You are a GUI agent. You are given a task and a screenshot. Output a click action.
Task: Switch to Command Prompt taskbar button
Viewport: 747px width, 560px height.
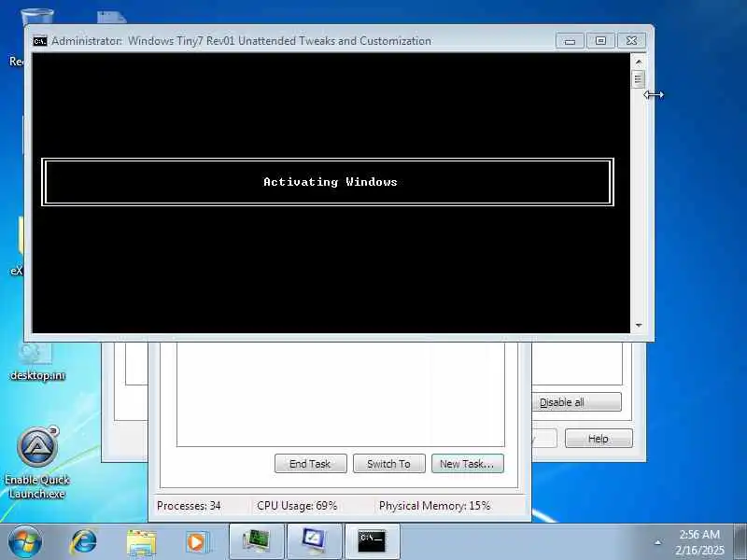pyautogui.click(x=372, y=542)
